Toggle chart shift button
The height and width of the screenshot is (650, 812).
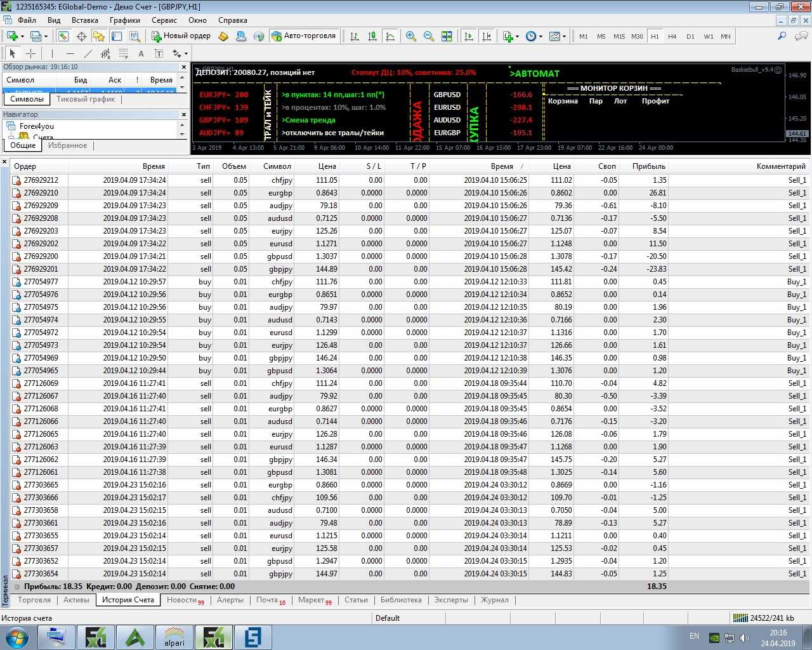(487, 36)
